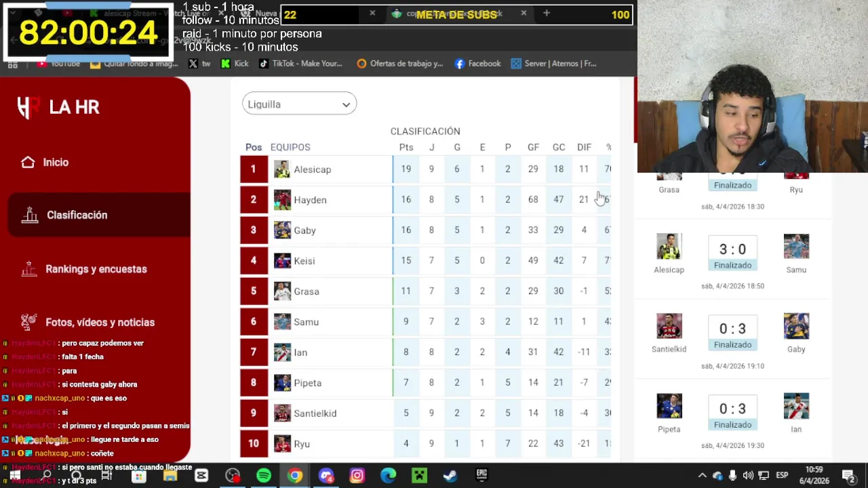
Task: Launch Minecraft from the taskbar
Action: click(x=419, y=476)
